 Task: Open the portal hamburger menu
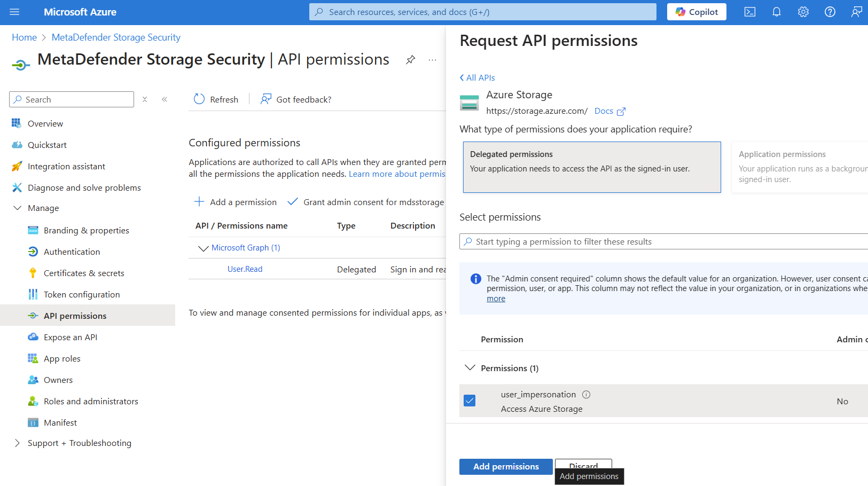tap(14, 12)
